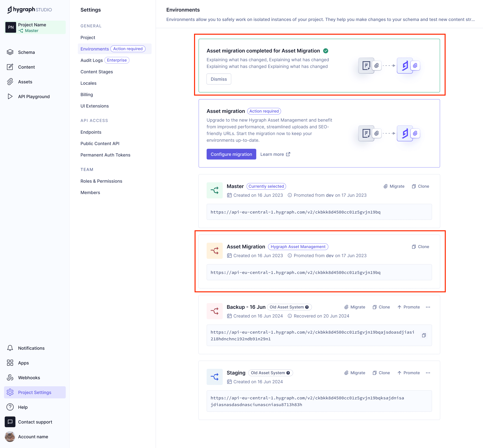Open API Playground play icon
The width and height of the screenshot is (483, 448).
10,96
